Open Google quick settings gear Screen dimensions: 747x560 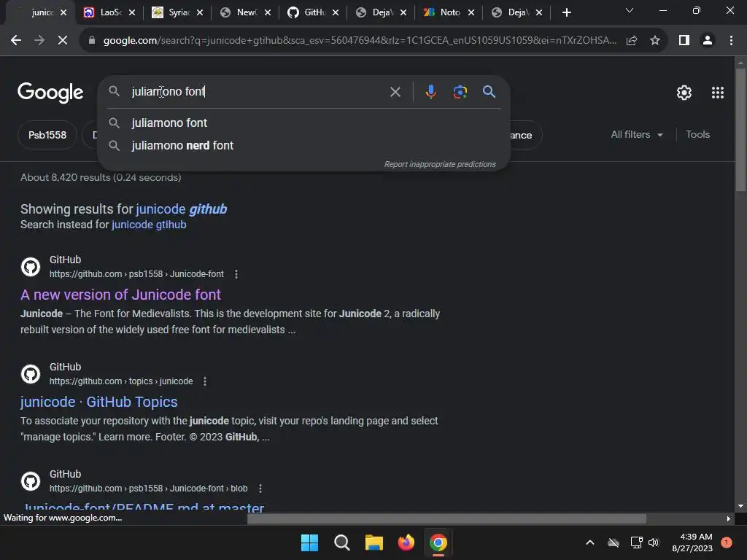click(684, 93)
